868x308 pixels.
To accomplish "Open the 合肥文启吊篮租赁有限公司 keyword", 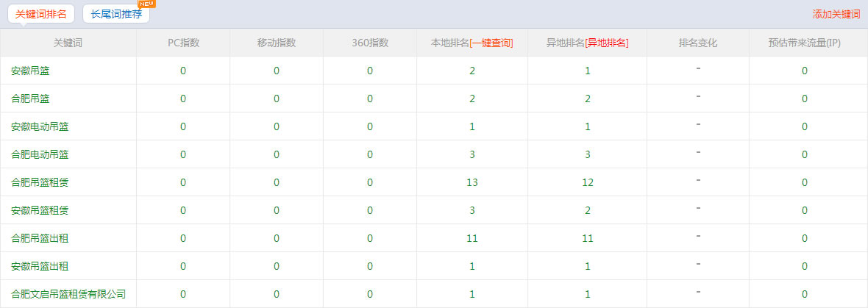I will 69,294.
